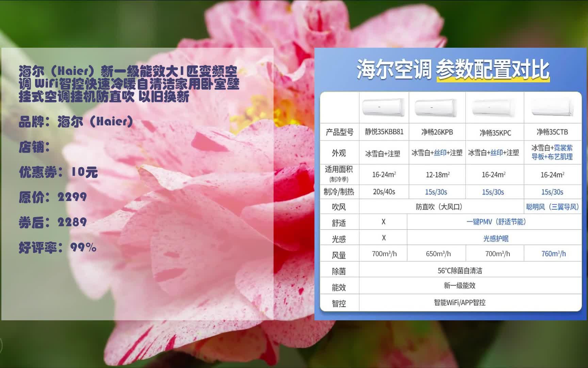588x368 pixels.
Task: Click the 优惠券：10元 line
Action: (59, 172)
